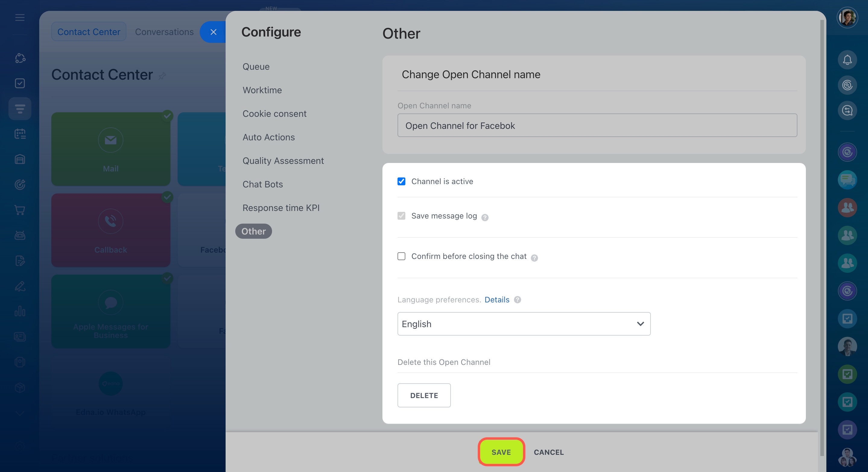Open the user profile avatar
Screen dimensions: 868x472
(847, 17)
